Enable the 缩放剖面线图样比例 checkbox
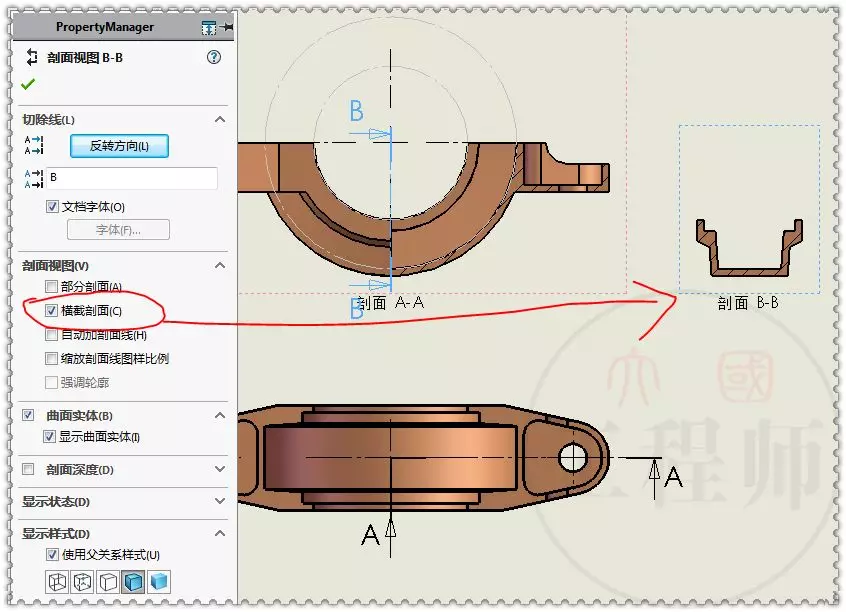Image resolution: width=846 pixels, height=612 pixels. tap(51, 358)
